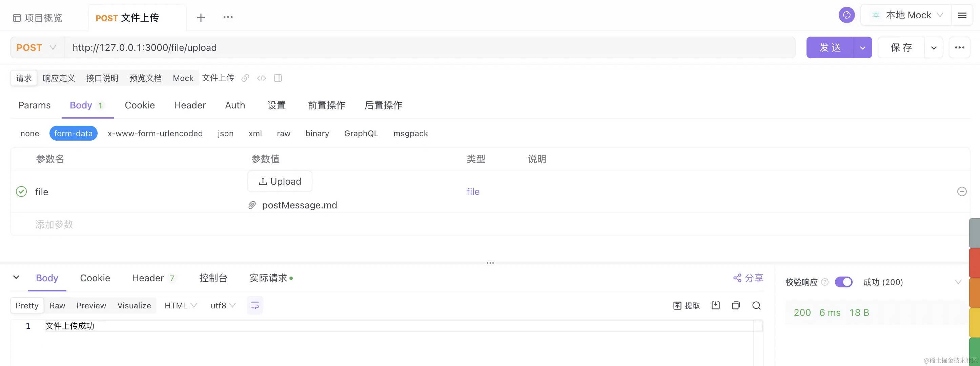
Task: Open the 控制台 response tab
Action: pyautogui.click(x=213, y=278)
